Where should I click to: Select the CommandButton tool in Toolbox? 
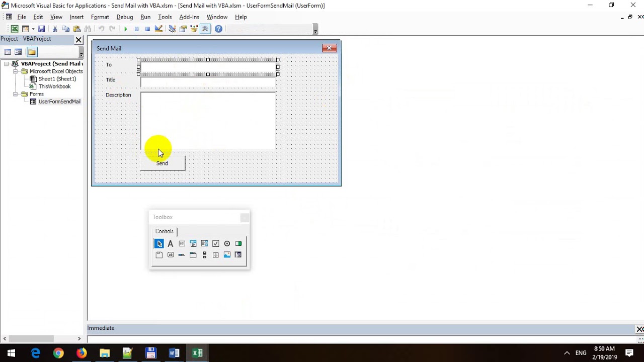click(x=170, y=255)
